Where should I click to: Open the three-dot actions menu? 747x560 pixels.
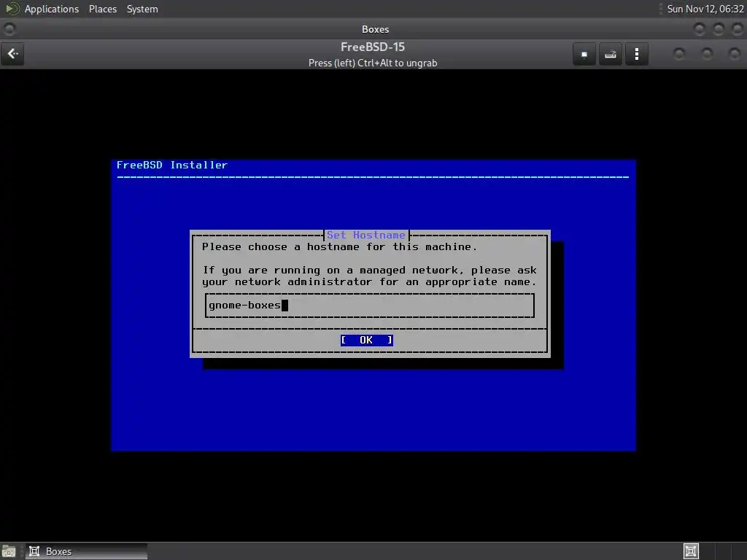(x=636, y=54)
